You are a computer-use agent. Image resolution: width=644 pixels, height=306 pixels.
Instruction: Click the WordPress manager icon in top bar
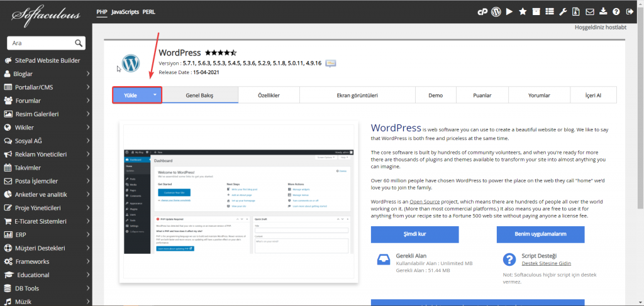tap(496, 12)
